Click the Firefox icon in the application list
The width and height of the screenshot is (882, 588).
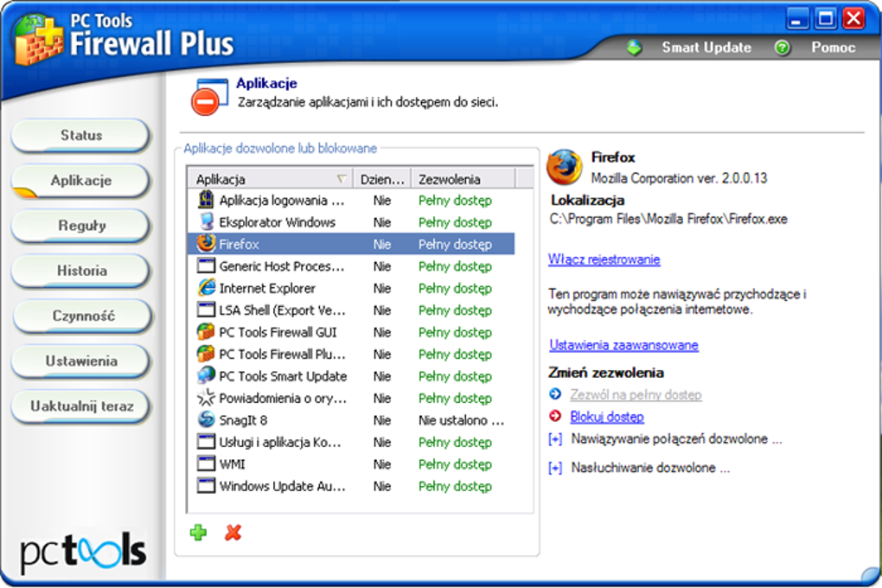[207, 244]
